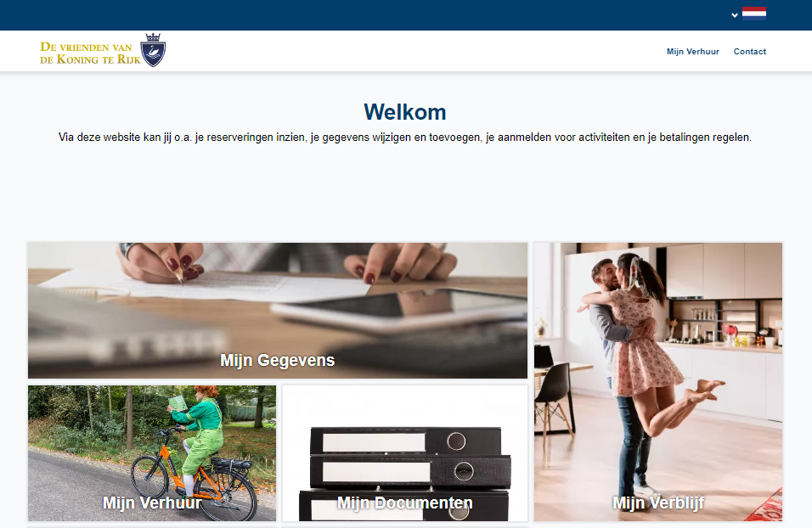Open the binder stack Documenten tile
812x528 pixels.
pyautogui.click(x=405, y=453)
